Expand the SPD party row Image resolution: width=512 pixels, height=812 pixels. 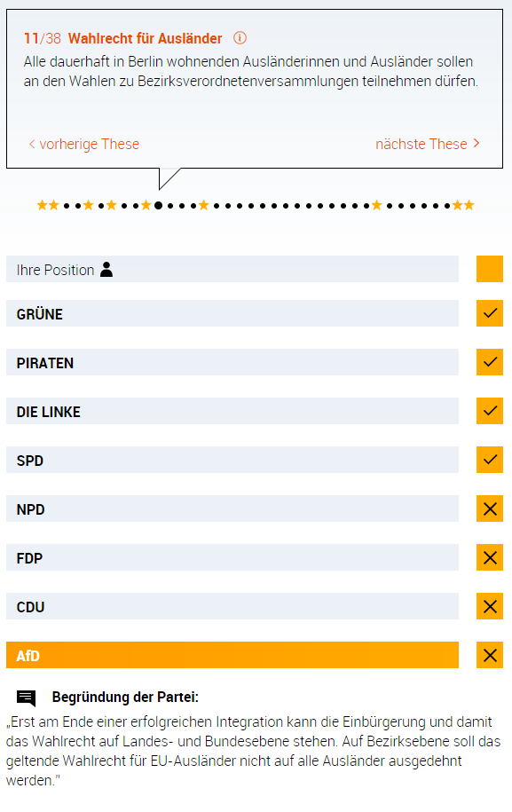232,460
